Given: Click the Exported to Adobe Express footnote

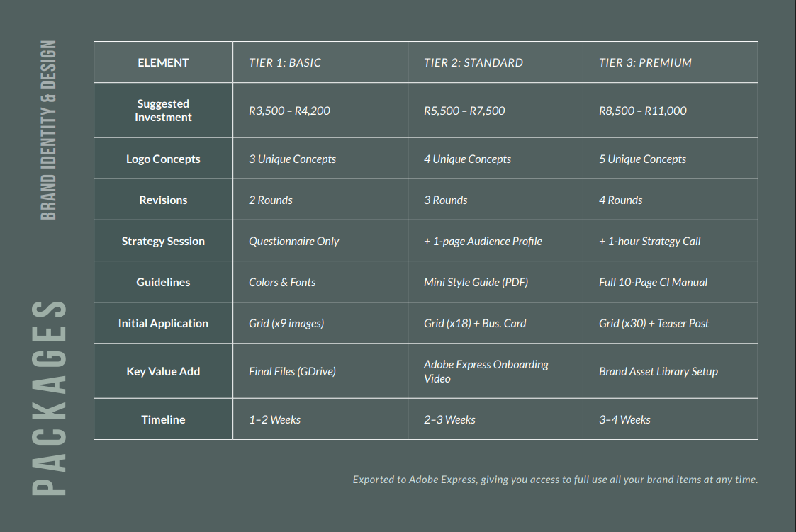Looking at the screenshot, I should (x=555, y=480).
